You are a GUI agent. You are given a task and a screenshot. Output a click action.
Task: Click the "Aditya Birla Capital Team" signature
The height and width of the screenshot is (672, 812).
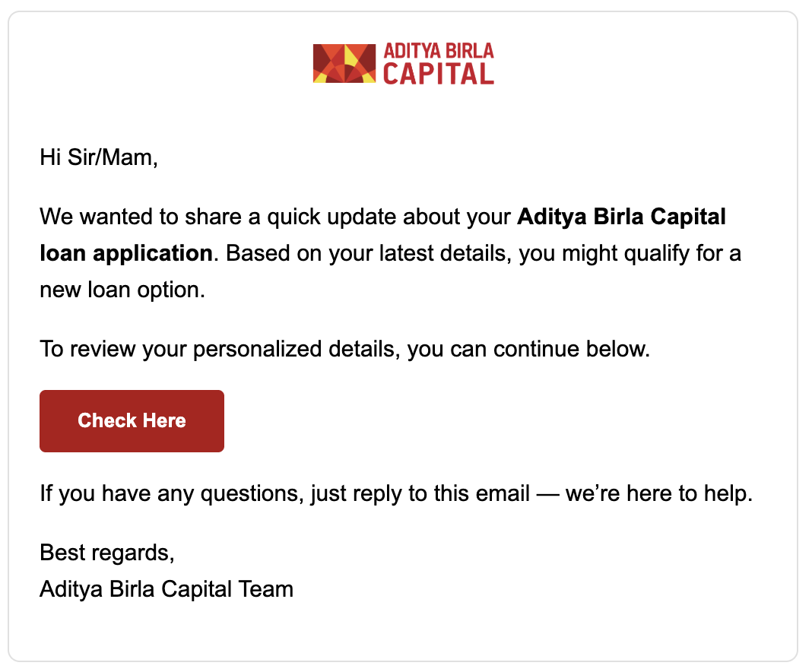pos(167,589)
